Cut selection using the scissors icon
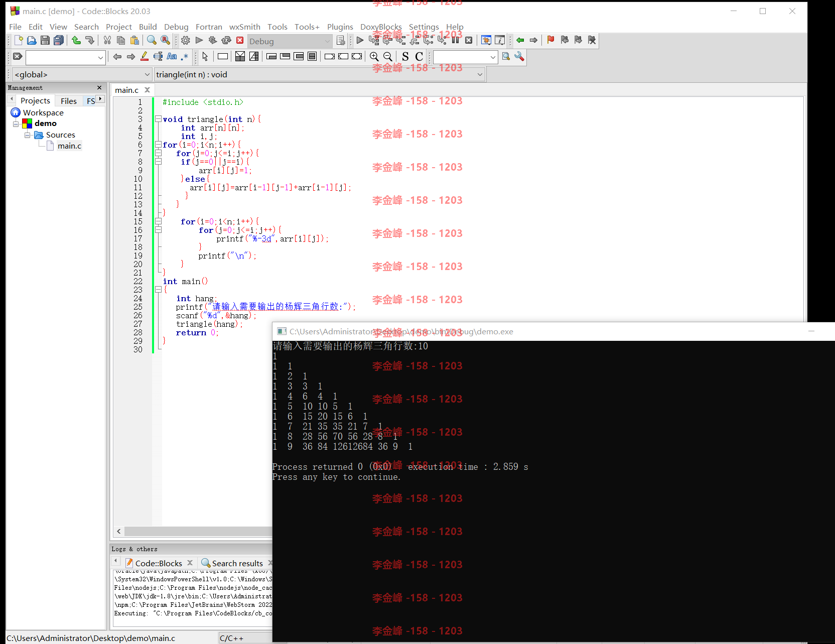Image resolution: width=835 pixels, height=644 pixels. point(107,40)
